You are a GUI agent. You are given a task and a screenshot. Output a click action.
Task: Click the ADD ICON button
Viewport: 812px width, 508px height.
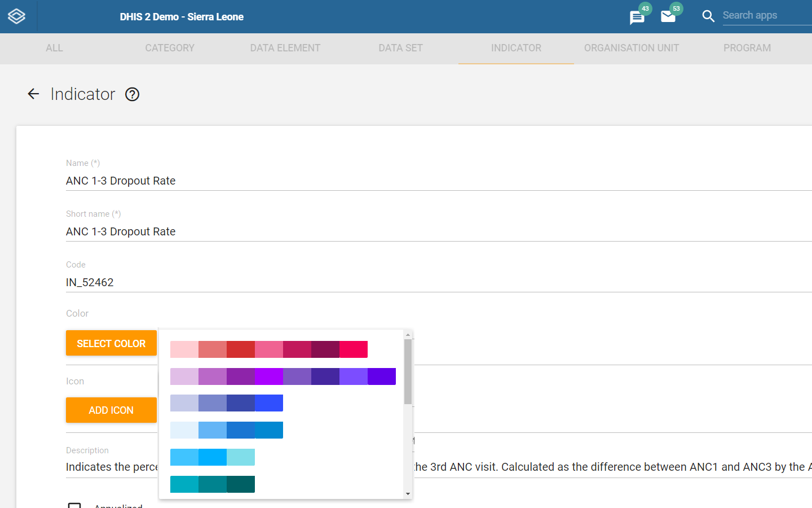click(111, 410)
